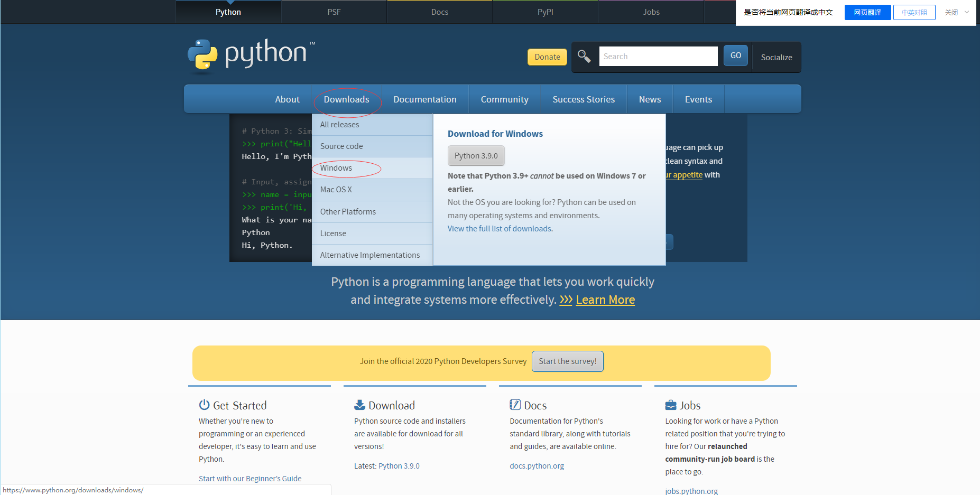980x495 pixels.
Task: Choose Source code in Downloads submenu
Action: [372, 146]
